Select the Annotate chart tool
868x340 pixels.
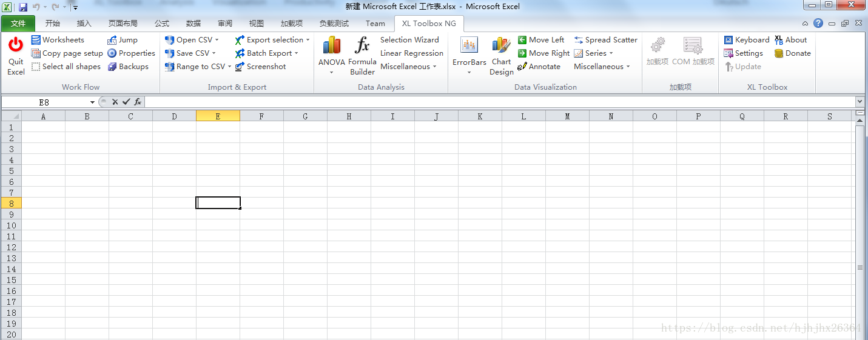pos(539,66)
